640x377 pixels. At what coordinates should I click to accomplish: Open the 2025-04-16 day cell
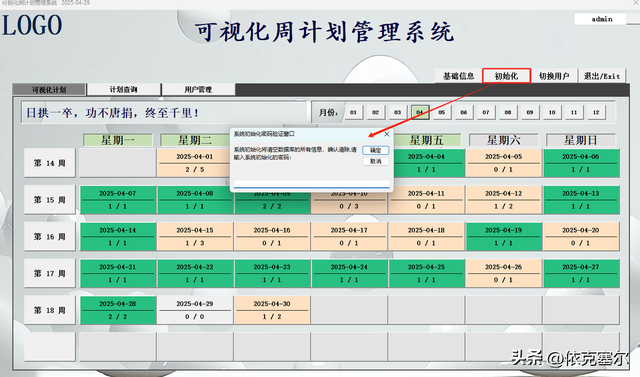(x=272, y=236)
